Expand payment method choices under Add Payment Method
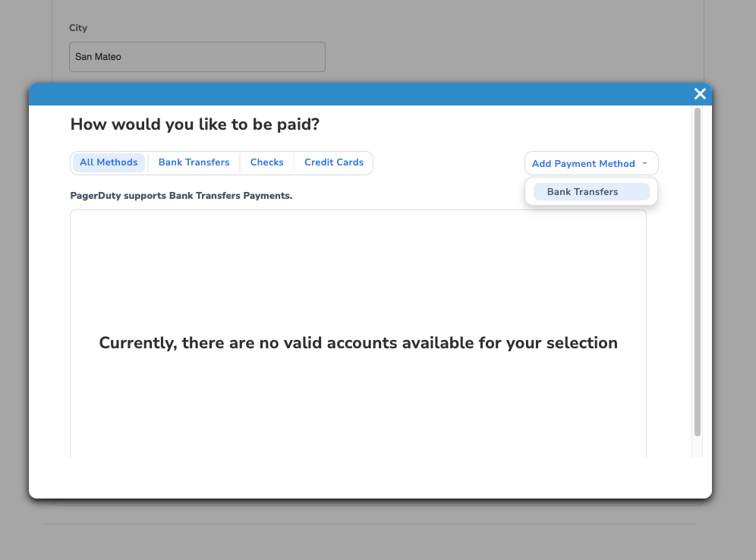 coord(591,163)
